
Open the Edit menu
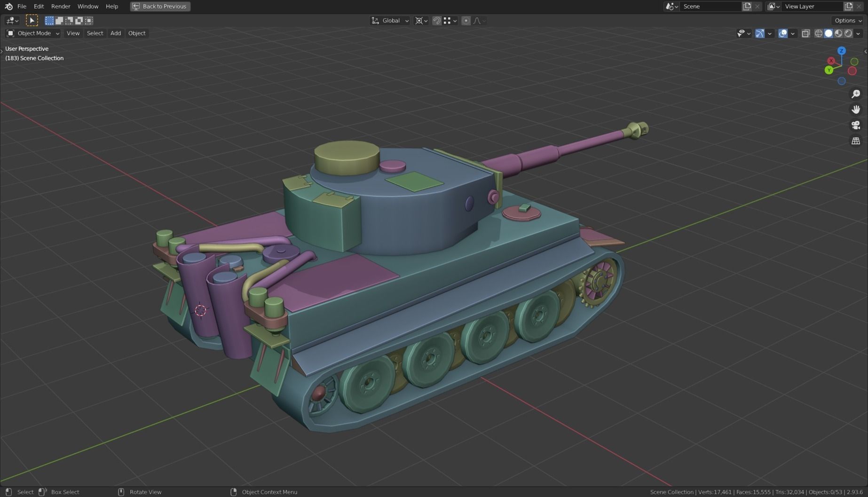coord(39,7)
